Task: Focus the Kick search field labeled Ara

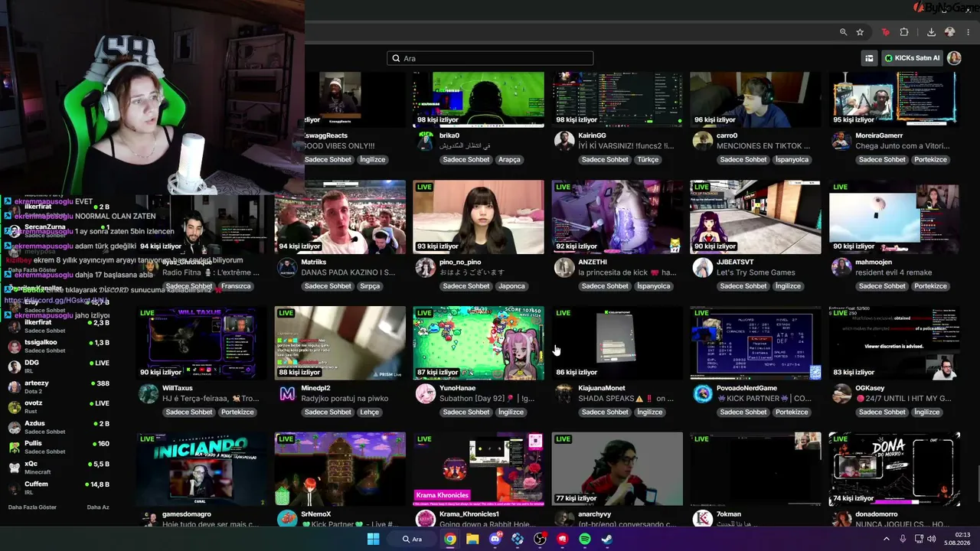Action: pos(490,58)
